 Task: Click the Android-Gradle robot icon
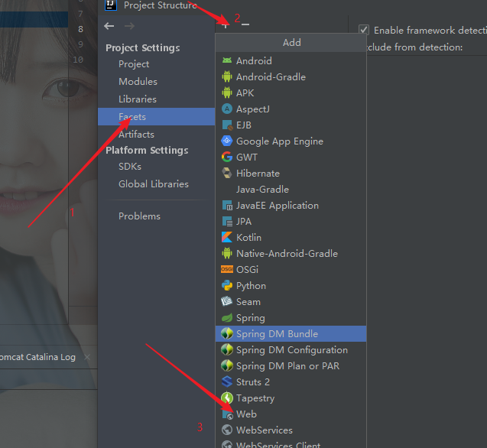[x=227, y=76]
